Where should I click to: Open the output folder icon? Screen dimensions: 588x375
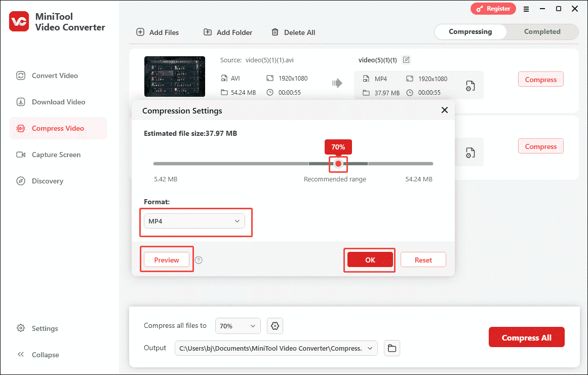392,348
